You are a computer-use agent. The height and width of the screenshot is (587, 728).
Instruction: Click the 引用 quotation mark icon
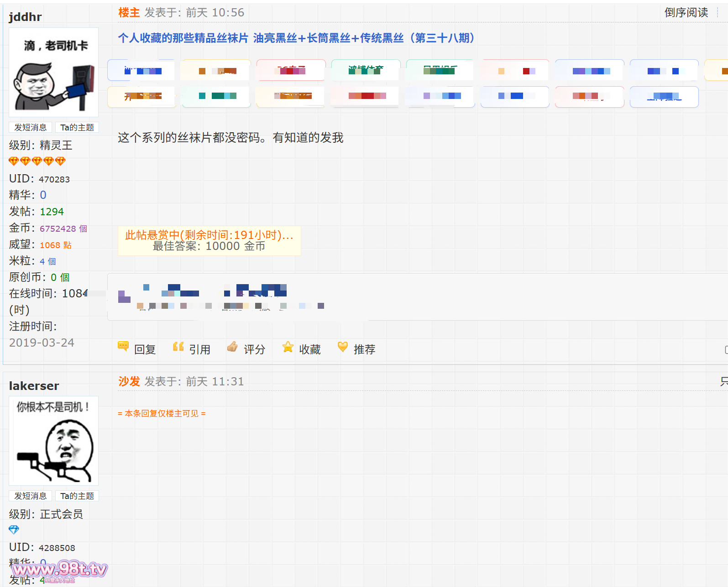pos(178,347)
